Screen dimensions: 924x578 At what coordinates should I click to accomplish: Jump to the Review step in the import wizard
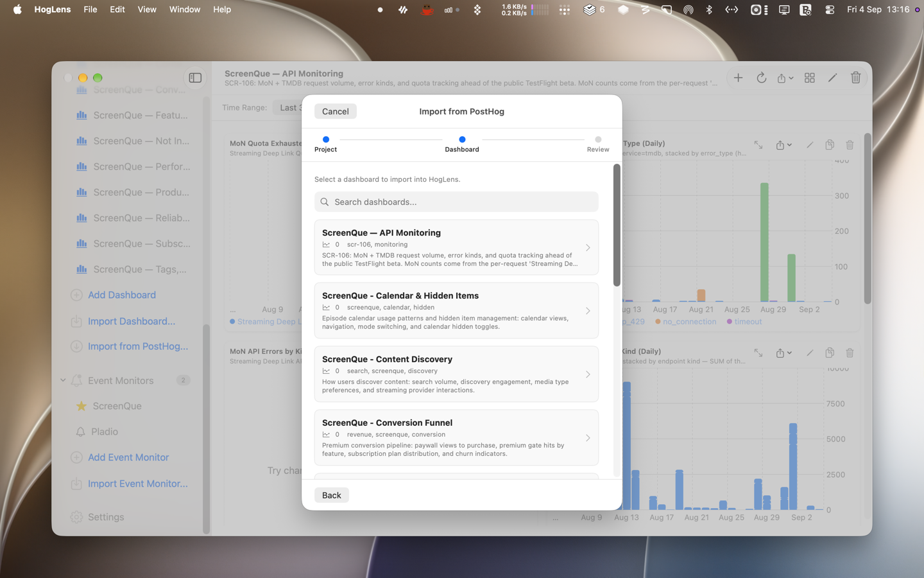[x=598, y=144]
